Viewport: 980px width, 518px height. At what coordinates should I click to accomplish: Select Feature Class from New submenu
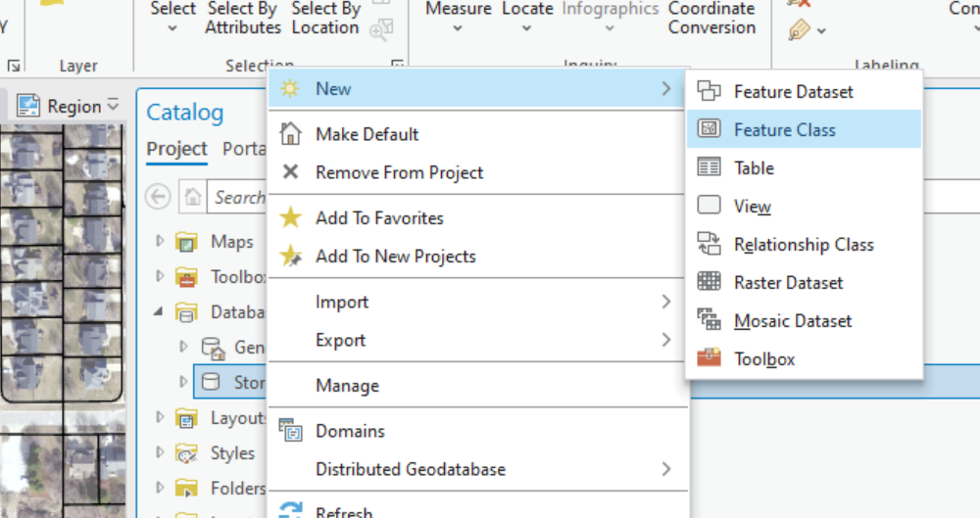[x=784, y=129]
